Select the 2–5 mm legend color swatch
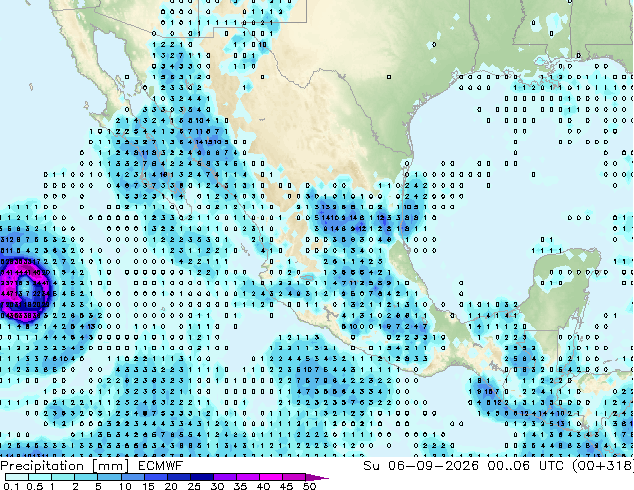The height and width of the screenshot is (490, 634). pyautogui.click(x=86, y=477)
